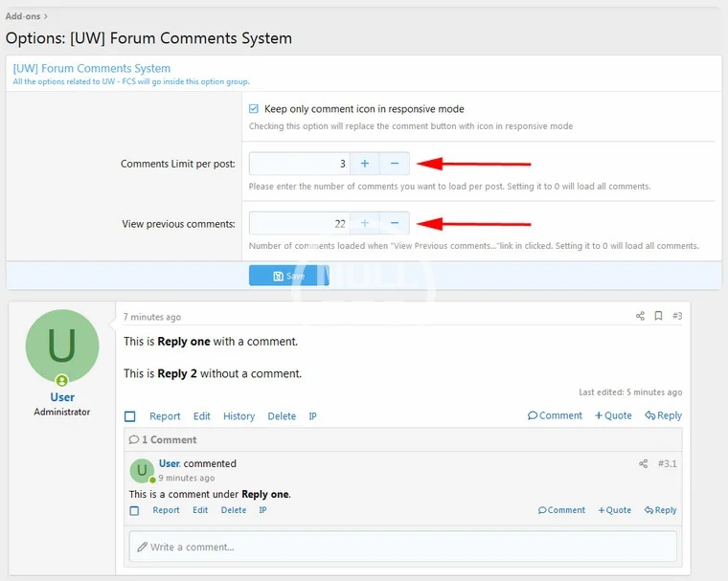Toggle 'Keep only comment icon' checkbox
Image resolution: width=728 pixels, height=581 pixels.
coord(254,109)
